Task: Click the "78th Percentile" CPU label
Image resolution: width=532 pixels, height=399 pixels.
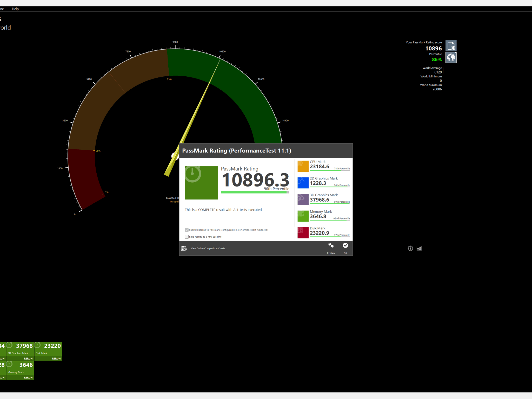Action: tap(342, 169)
